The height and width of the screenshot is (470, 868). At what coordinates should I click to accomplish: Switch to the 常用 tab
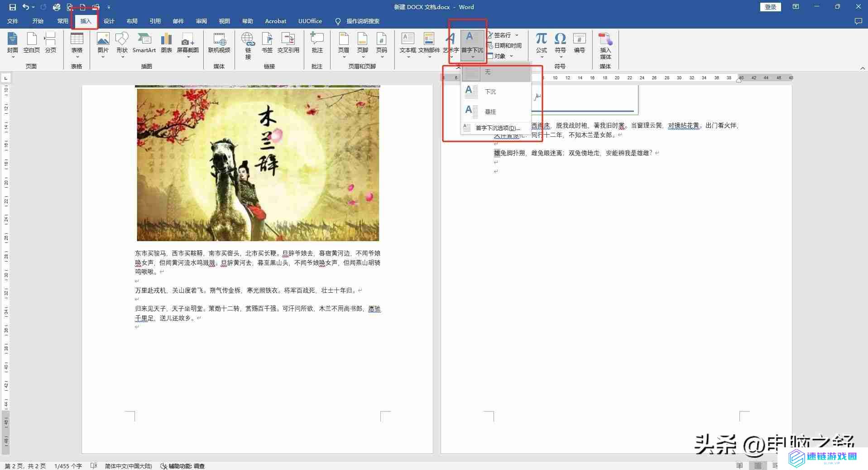62,21
